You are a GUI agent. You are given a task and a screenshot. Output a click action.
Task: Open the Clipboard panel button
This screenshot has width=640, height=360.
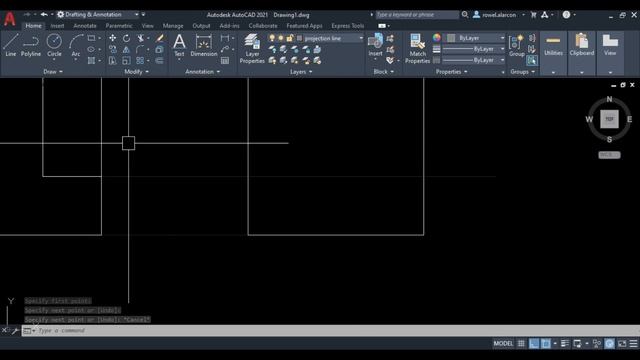point(582,53)
